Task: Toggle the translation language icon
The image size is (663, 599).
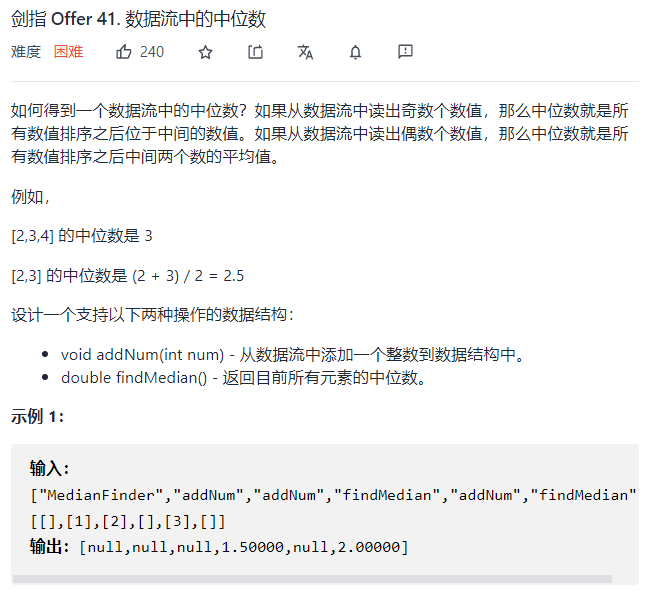Action: [x=305, y=52]
